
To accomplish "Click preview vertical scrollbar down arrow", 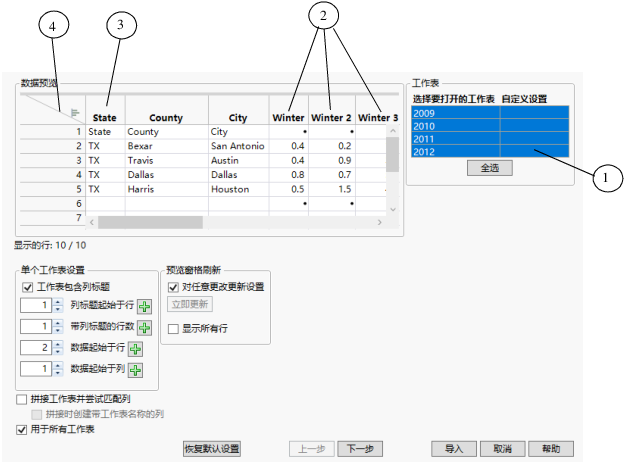I will pyautogui.click(x=393, y=209).
